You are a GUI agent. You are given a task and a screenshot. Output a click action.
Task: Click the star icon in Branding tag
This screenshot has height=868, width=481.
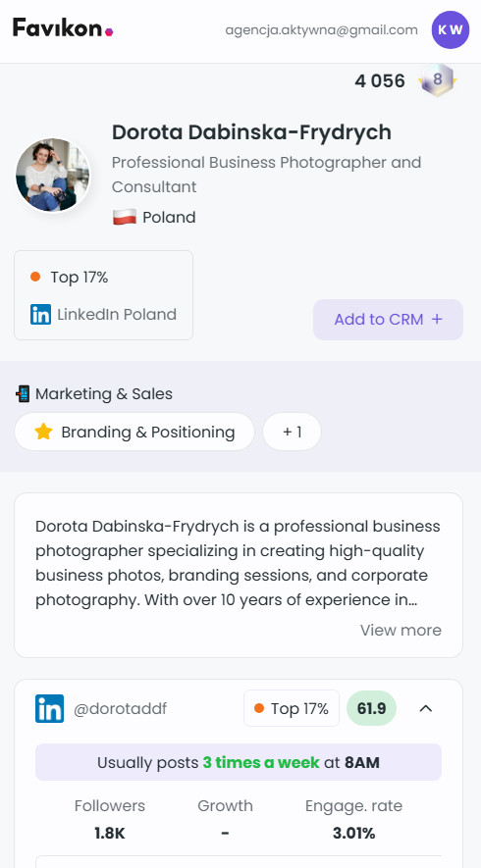pos(43,432)
